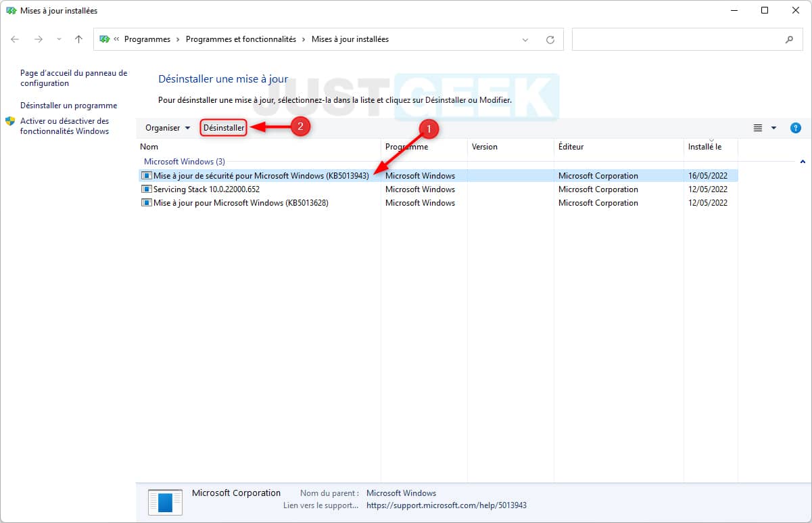Image resolution: width=812 pixels, height=523 pixels.
Task: Click Microsoft Corporation cell in Servicing Stack row
Action: click(x=598, y=189)
